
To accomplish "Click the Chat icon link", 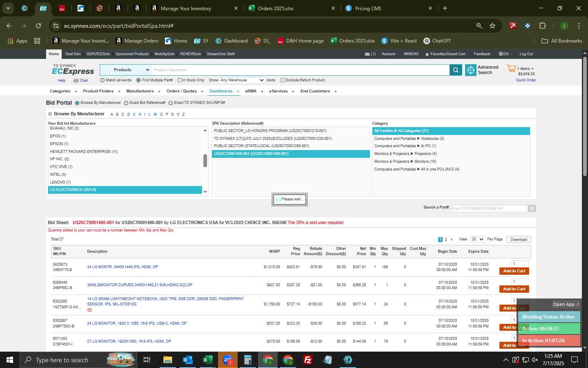I will 81,81.
